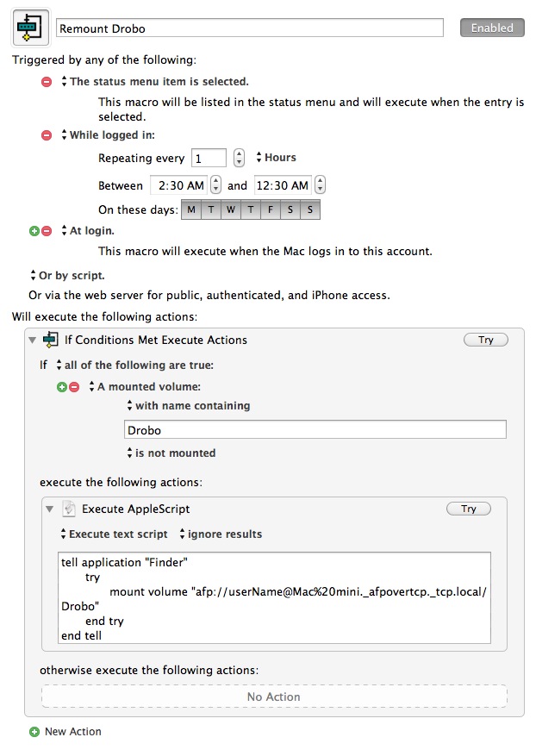The width and height of the screenshot is (536, 756).
Task: Try the If Conditions Met action
Action: tap(486, 340)
